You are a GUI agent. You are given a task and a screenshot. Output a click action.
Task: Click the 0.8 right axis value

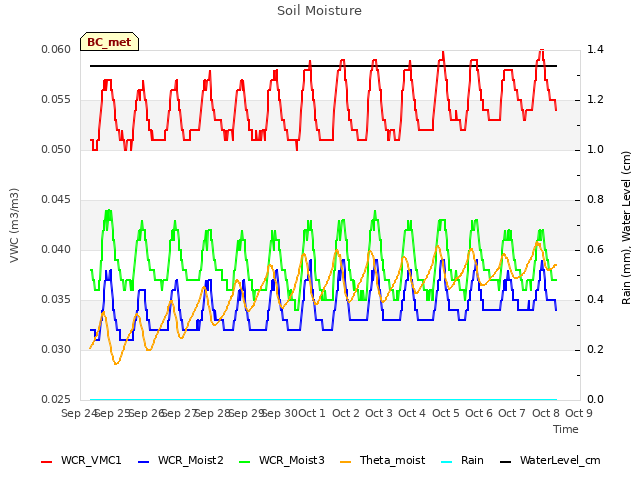pyautogui.click(x=595, y=200)
